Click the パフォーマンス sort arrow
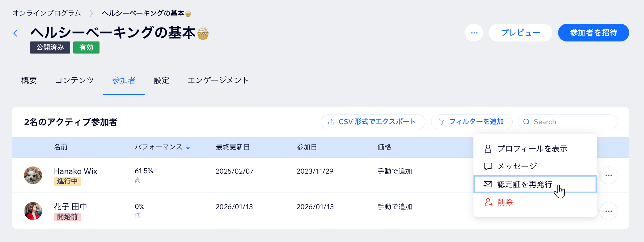Viewport: 644px width, 242px height. pos(188,147)
